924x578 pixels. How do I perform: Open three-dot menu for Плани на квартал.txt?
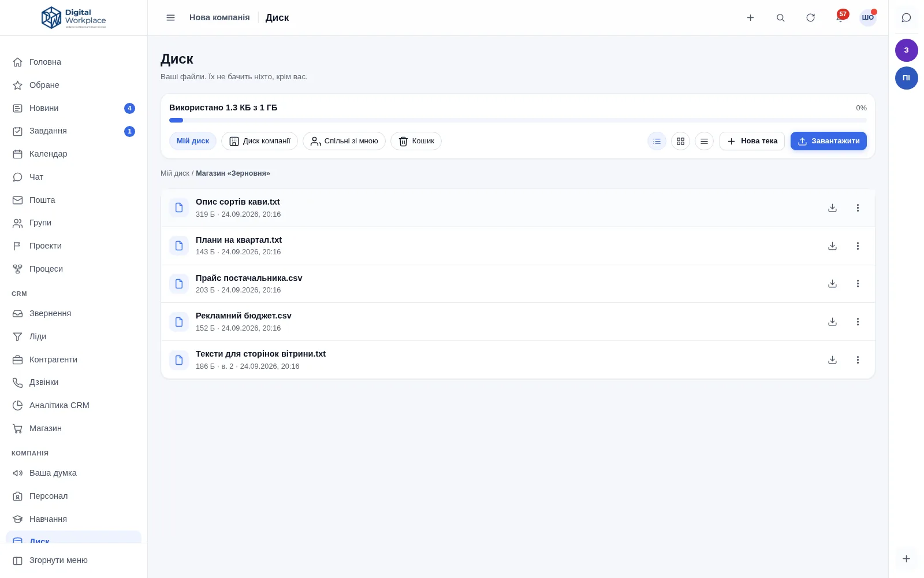(858, 246)
